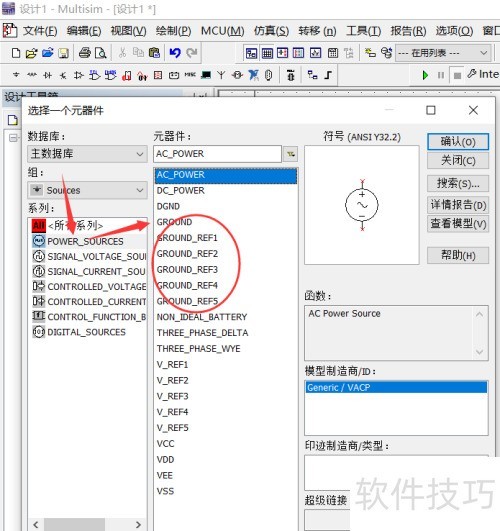Click the 帮助(H) button
500x531 pixels.
458,255
